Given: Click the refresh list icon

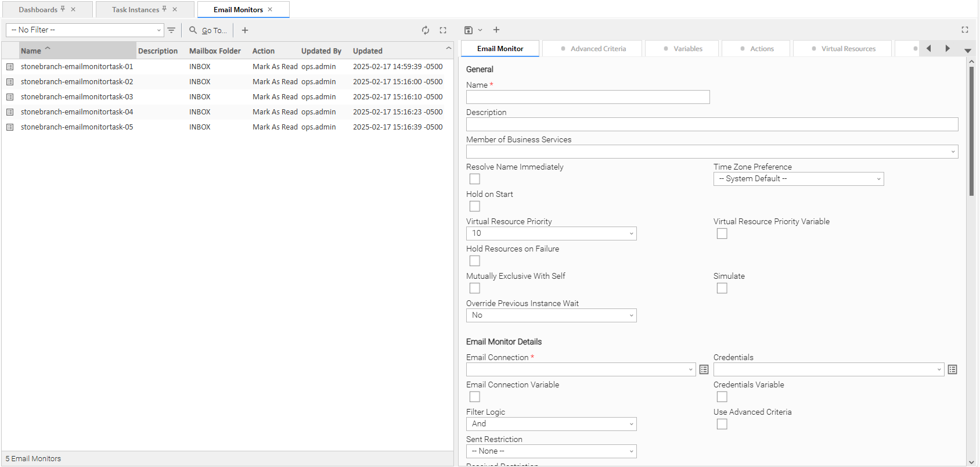Looking at the screenshot, I should pyautogui.click(x=426, y=30).
